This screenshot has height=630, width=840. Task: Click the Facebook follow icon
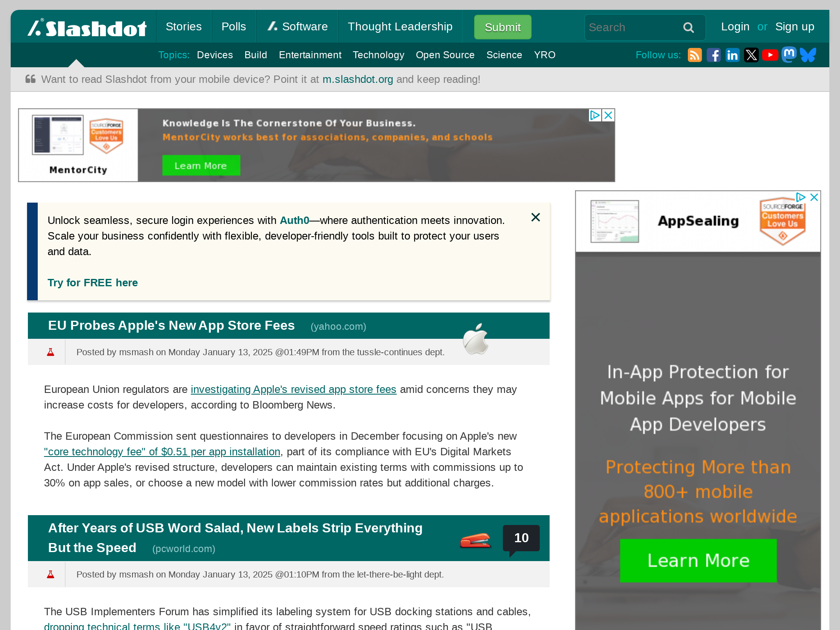[713, 55]
